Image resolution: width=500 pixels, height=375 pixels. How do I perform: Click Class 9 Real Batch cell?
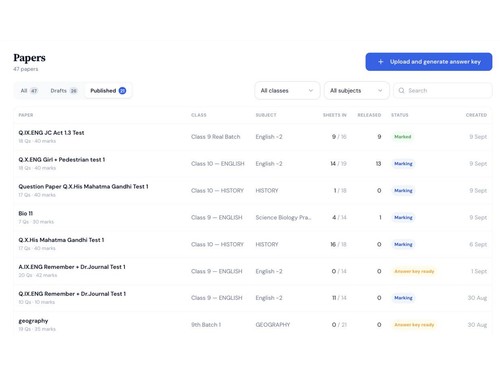215,137
